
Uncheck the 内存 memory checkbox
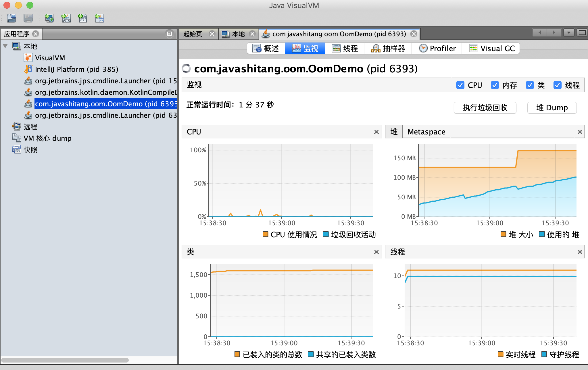[495, 85]
